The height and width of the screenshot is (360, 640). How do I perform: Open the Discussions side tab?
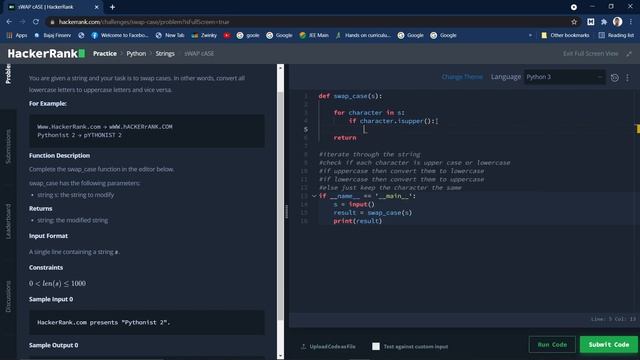pyautogui.click(x=8, y=296)
